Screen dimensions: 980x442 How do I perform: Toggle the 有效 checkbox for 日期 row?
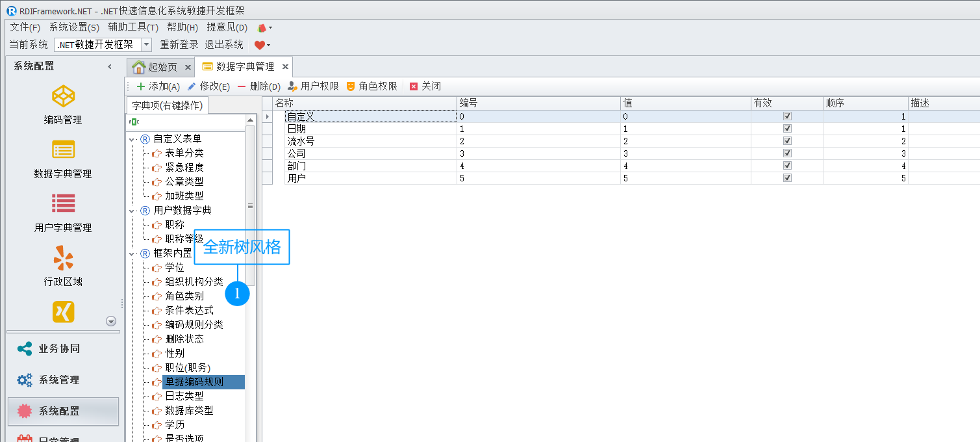[787, 127]
